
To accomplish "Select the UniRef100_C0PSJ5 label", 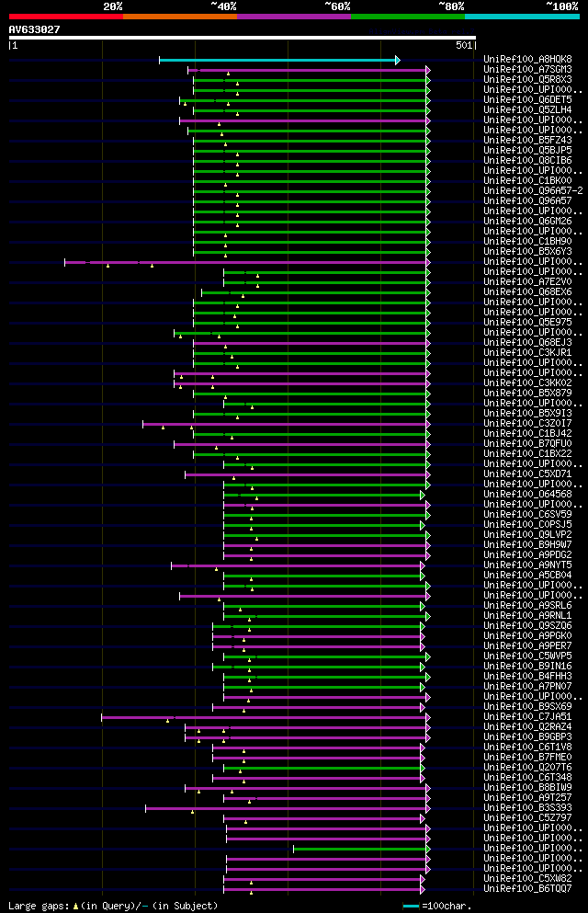I will pyautogui.click(x=527, y=525).
